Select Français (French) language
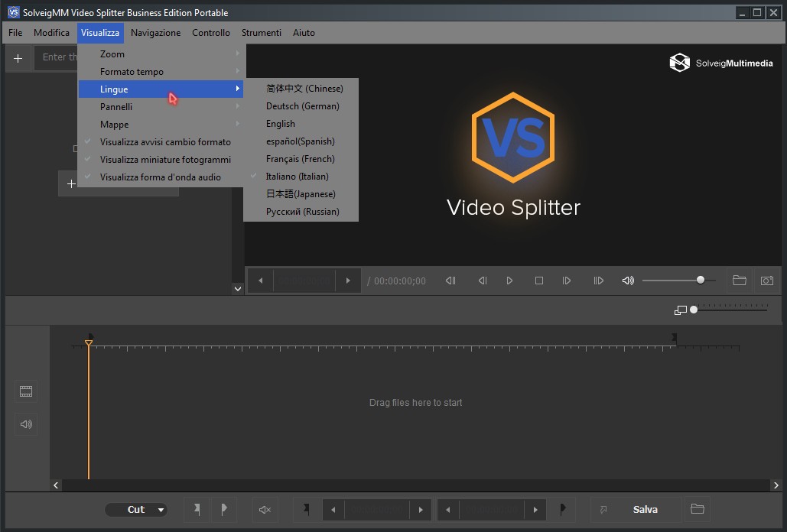Image resolution: width=787 pixels, height=532 pixels. pyautogui.click(x=301, y=158)
